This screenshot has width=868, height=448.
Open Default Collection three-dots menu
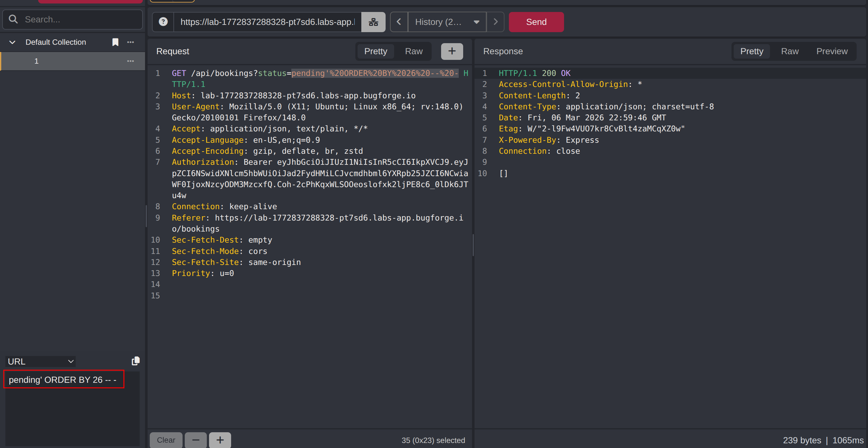coord(131,42)
